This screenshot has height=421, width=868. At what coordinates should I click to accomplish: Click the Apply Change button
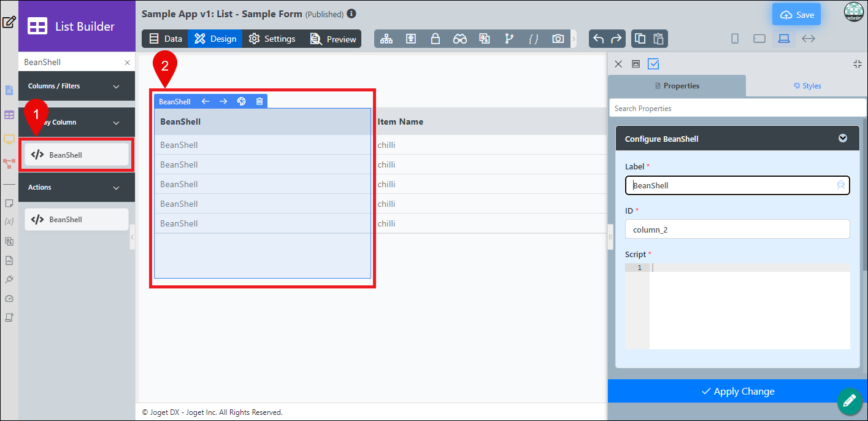[x=737, y=391]
